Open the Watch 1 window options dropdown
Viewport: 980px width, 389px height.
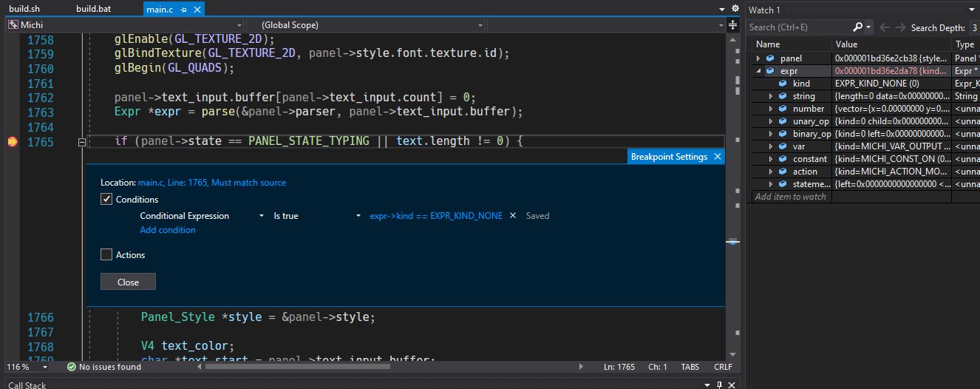click(x=973, y=10)
